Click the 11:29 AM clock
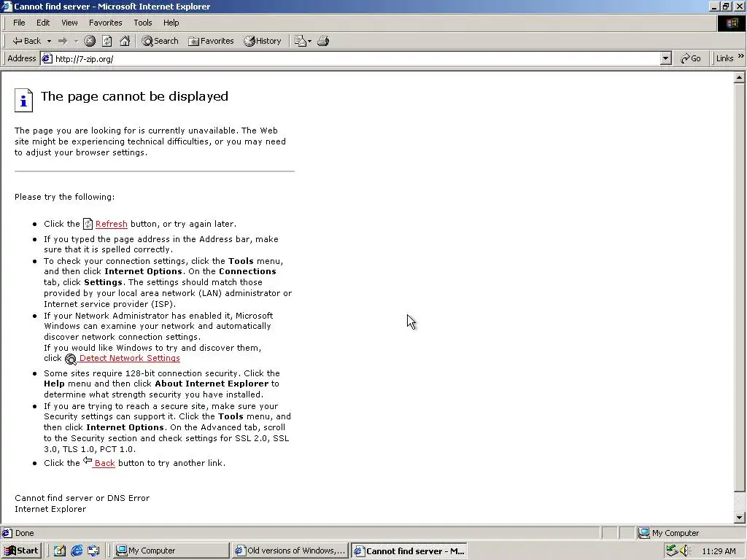Viewport: 747px width, 560px height. point(719,551)
